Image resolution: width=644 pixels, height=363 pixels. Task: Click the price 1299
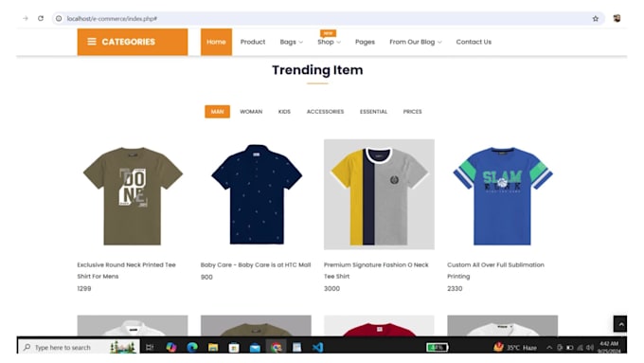click(84, 288)
